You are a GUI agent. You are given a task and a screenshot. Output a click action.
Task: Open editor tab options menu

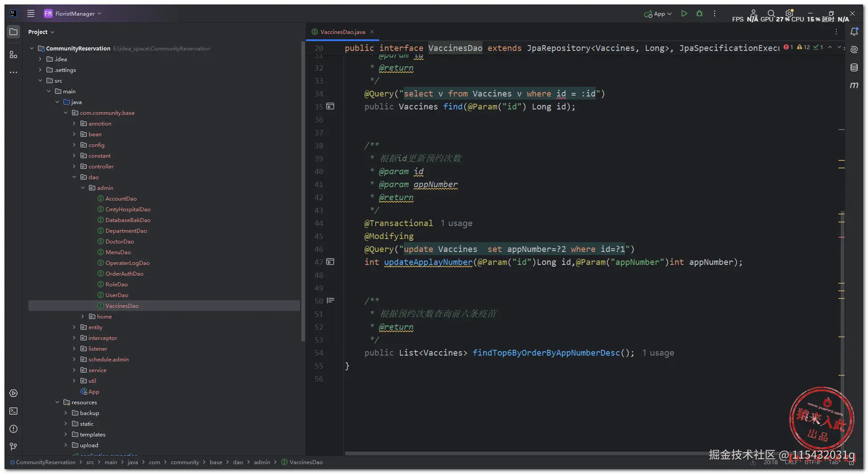point(836,32)
